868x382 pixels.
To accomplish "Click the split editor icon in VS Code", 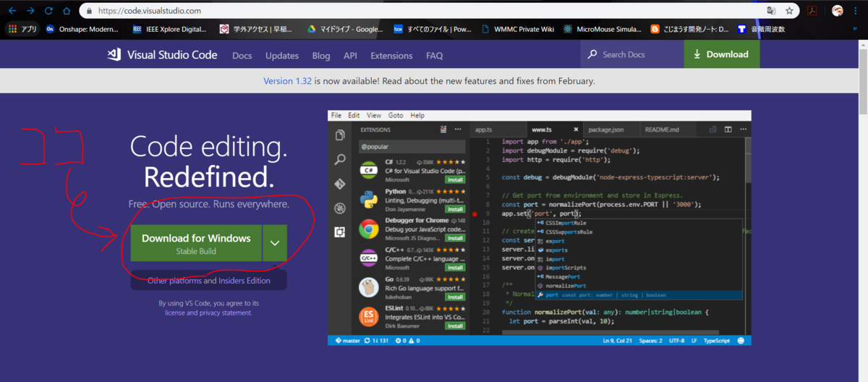I will [x=728, y=130].
